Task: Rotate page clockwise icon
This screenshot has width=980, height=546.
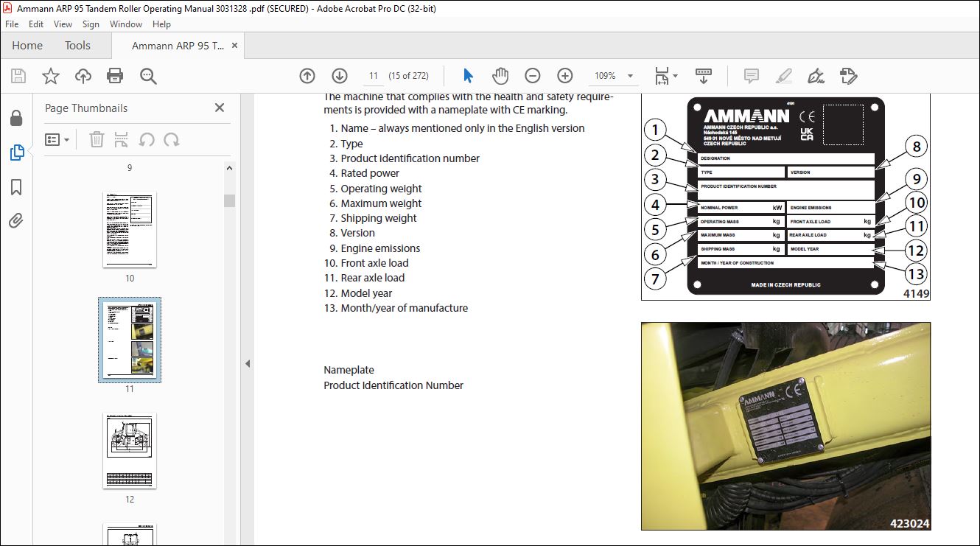Action: point(172,139)
